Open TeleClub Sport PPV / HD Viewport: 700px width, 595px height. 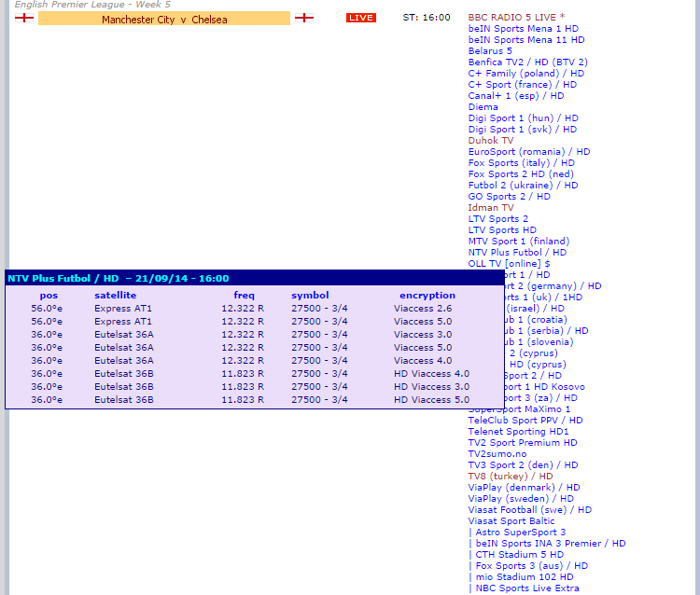(525, 420)
